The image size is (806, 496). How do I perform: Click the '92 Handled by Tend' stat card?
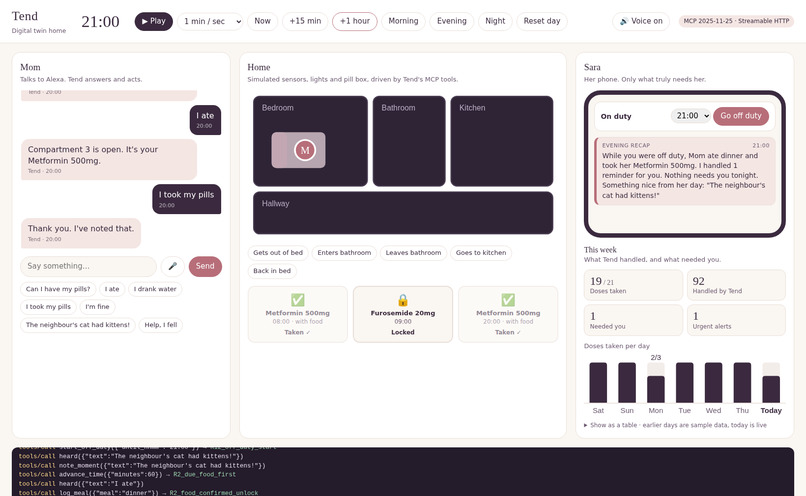[x=736, y=285]
